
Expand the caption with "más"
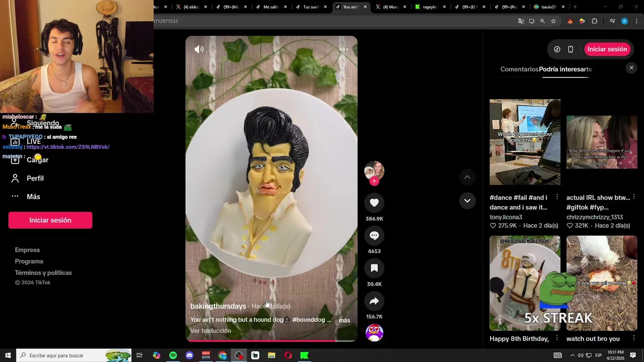(344, 320)
